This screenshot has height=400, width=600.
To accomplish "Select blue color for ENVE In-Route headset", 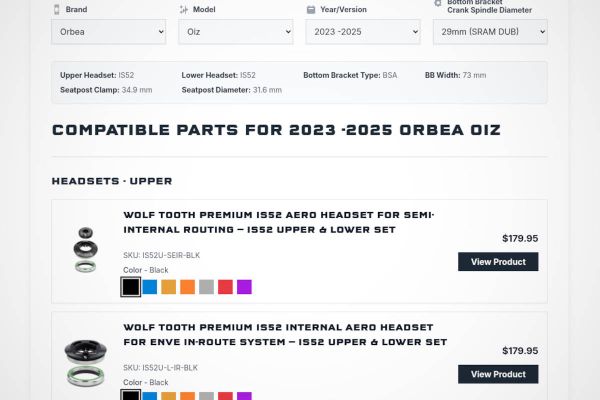I will point(150,396).
